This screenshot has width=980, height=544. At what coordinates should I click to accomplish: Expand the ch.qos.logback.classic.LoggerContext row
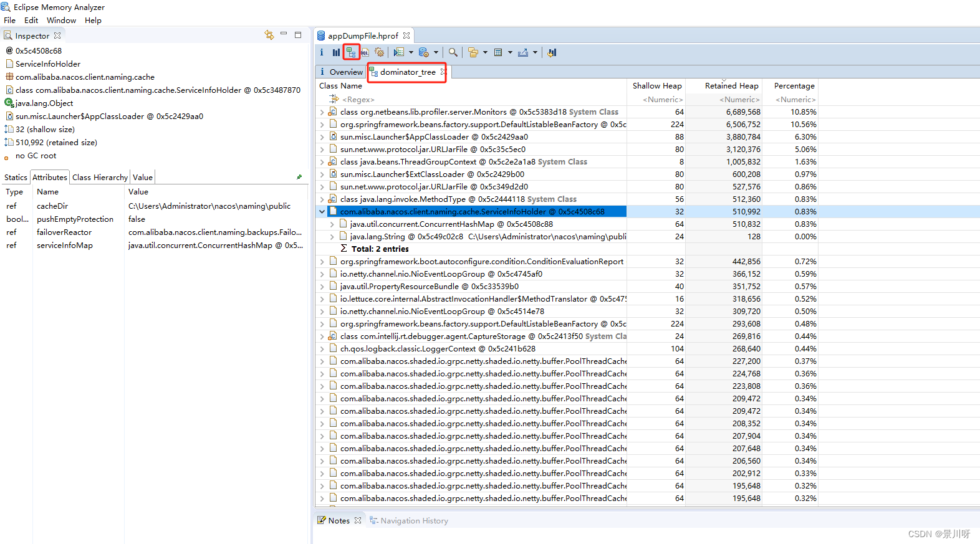point(322,349)
